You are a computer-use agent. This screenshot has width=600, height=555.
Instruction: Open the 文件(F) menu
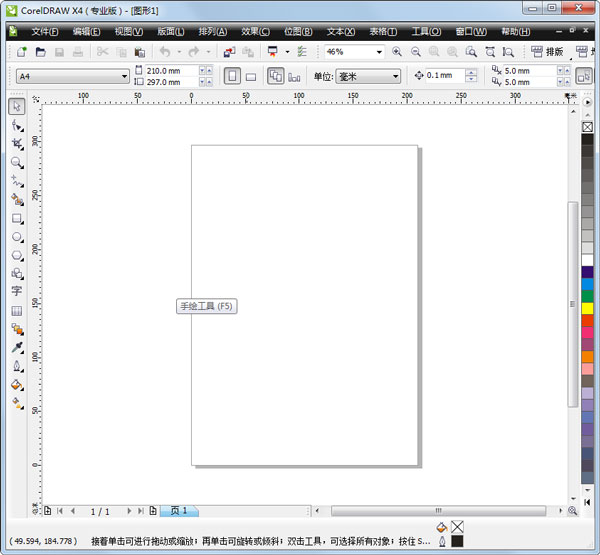pyautogui.click(x=45, y=31)
